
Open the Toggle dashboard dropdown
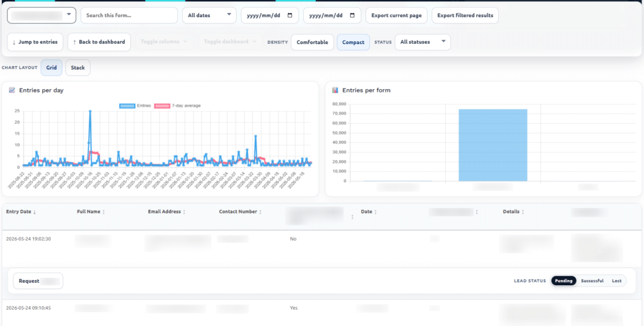tap(230, 42)
